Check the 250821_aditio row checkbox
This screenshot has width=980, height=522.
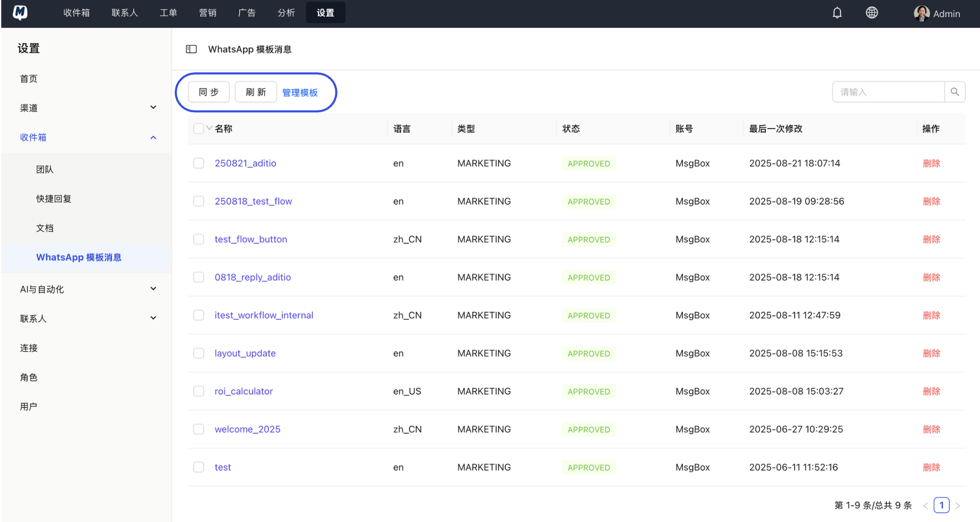coord(199,163)
